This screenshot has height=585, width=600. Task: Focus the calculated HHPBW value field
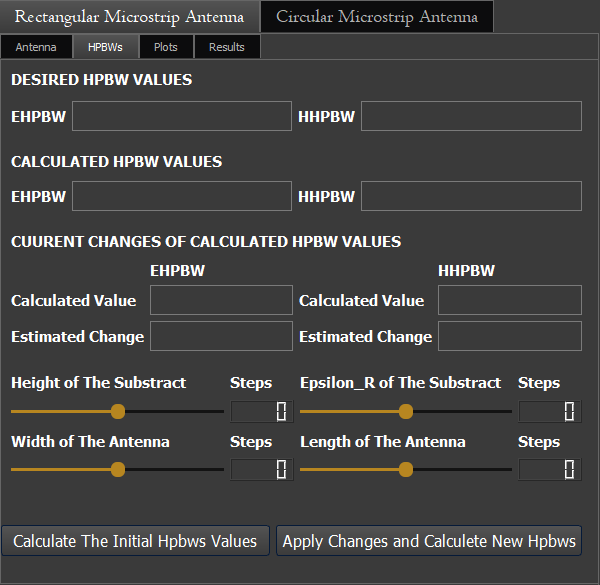click(x=471, y=196)
